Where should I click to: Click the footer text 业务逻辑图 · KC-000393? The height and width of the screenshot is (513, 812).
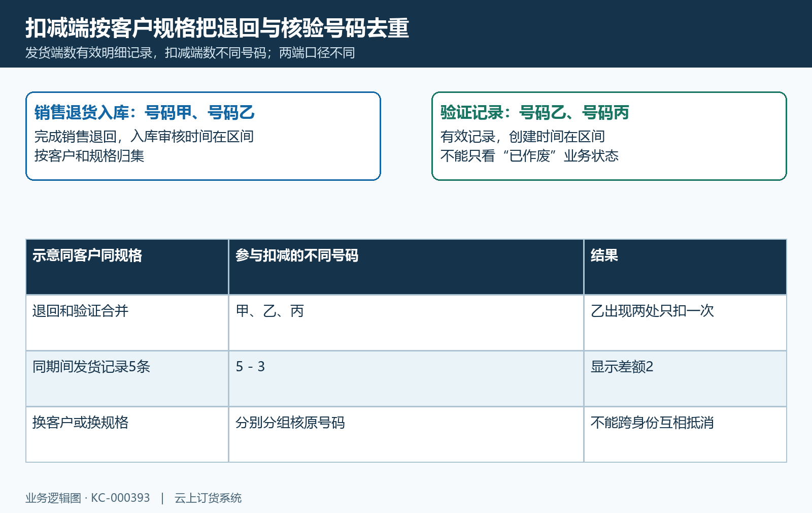(88, 498)
